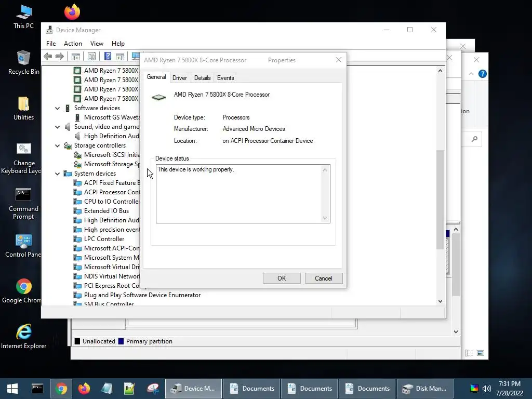The image size is (532, 399).
Task: Switch to large icons view in background window
Action: pos(481,353)
